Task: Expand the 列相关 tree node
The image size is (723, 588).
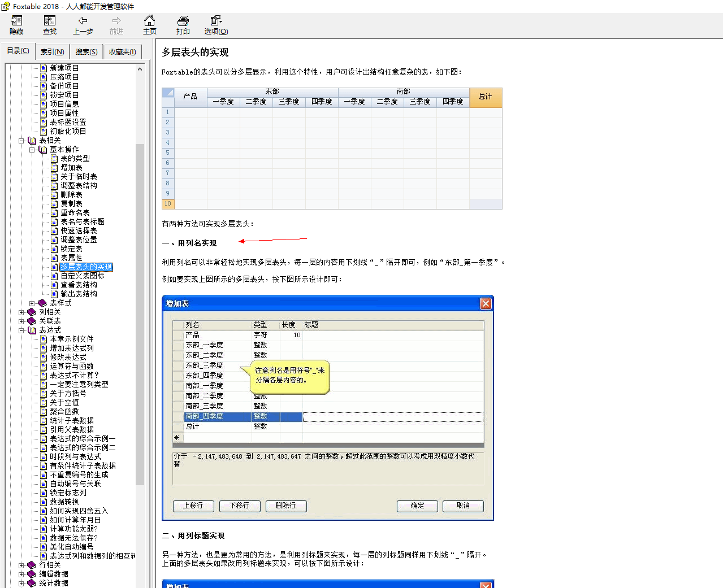Action: [x=21, y=312]
